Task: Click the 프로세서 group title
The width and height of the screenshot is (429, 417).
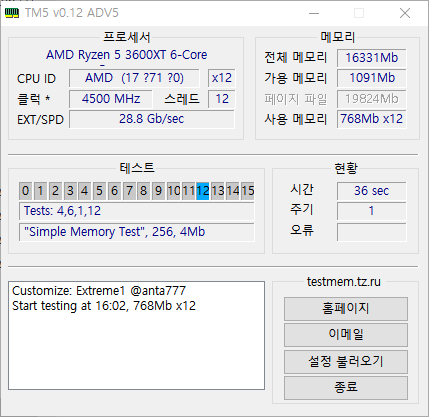Action: point(127,37)
